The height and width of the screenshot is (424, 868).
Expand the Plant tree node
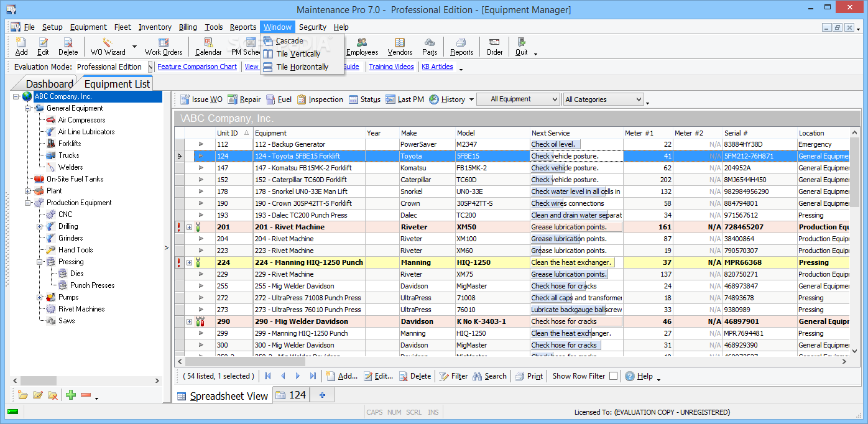pyautogui.click(x=28, y=191)
